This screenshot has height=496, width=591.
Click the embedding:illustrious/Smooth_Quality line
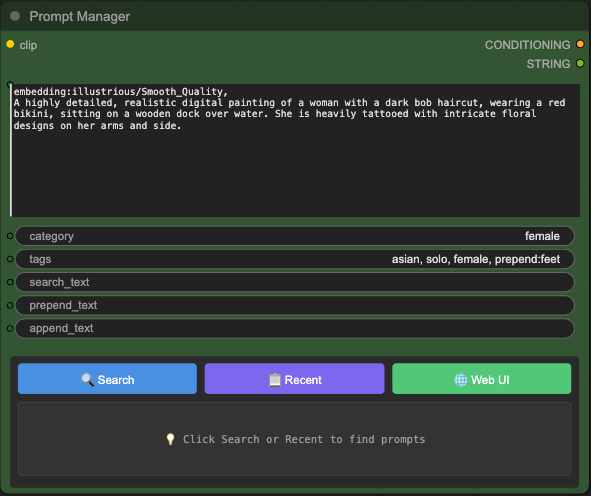point(121,92)
